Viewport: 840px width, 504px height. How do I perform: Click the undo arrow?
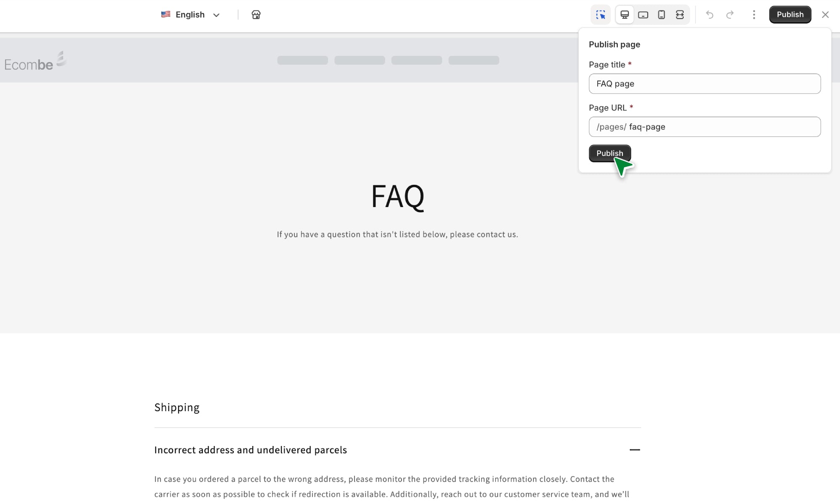[710, 15]
